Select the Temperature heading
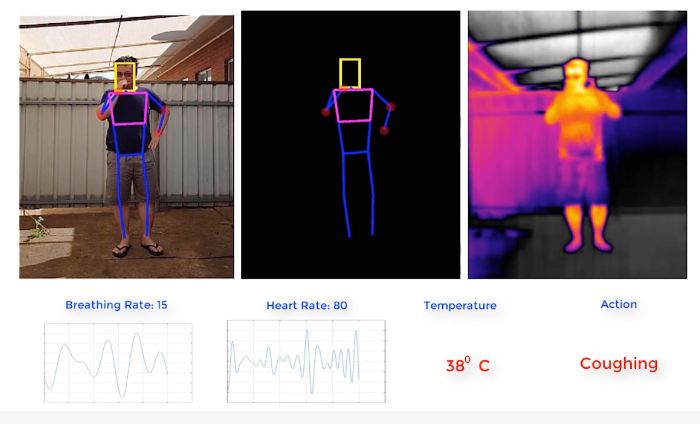 pyautogui.click(x=460, y=305)
